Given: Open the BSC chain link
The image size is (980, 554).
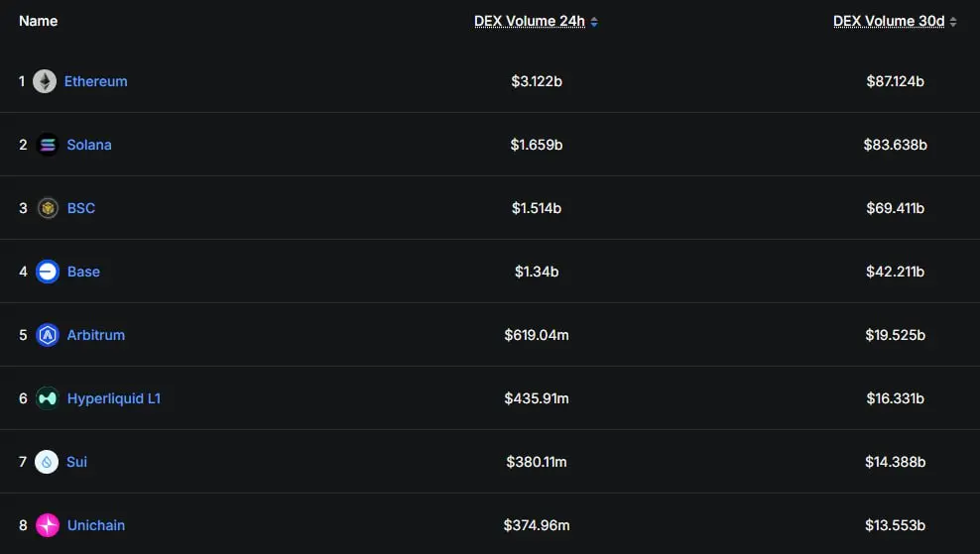Looking at the screenshot, I should click(x=81, y=208).
